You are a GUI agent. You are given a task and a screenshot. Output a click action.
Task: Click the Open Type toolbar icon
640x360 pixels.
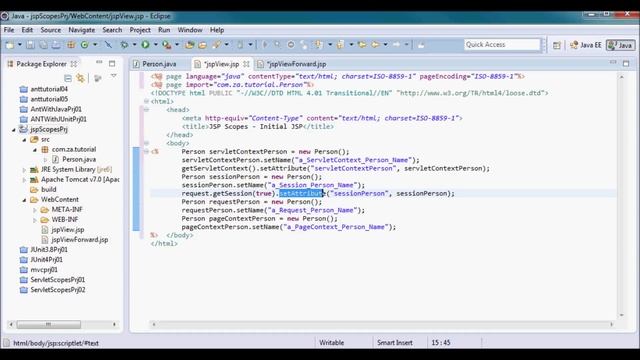click(189, 45)
